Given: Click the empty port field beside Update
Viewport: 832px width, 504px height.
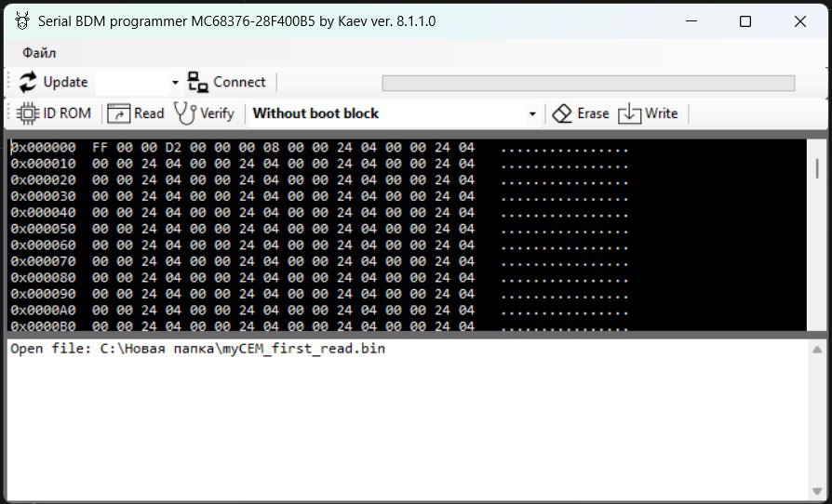Looking at the screenshot, I should point(133,83).
